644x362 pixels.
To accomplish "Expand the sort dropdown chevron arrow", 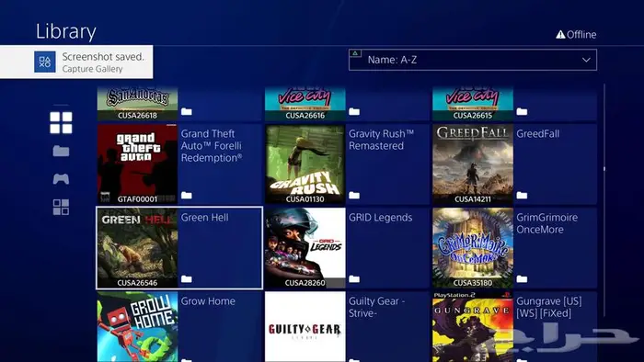I will click(586, 60).
